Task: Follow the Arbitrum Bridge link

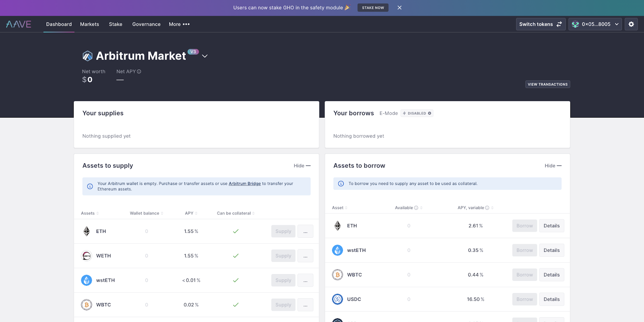Action: (245, 184)
